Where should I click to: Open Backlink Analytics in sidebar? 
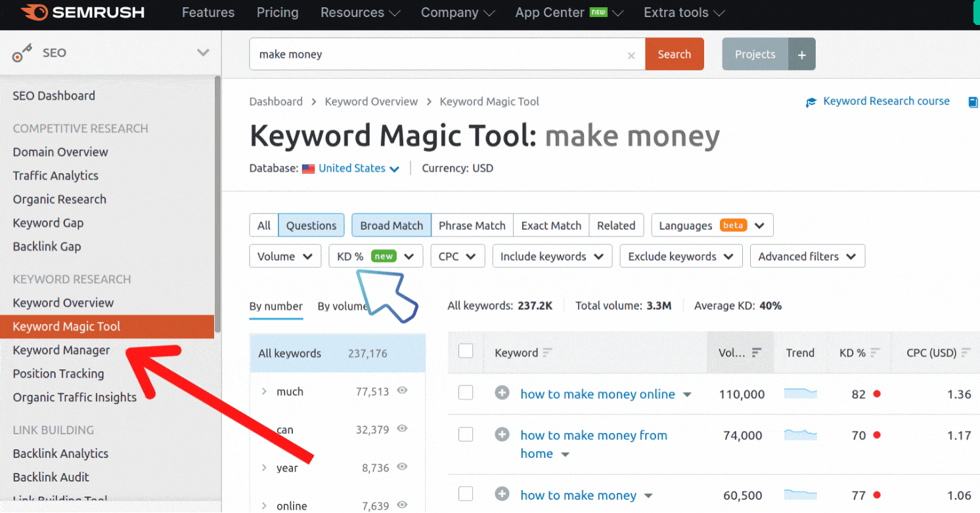coord(60,453)
